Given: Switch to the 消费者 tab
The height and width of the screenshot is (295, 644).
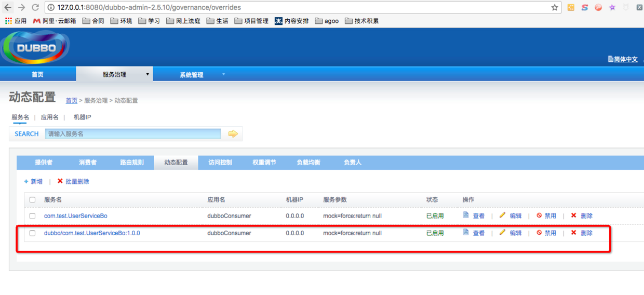Looking at the screenshot, I should tap(88, 162).
